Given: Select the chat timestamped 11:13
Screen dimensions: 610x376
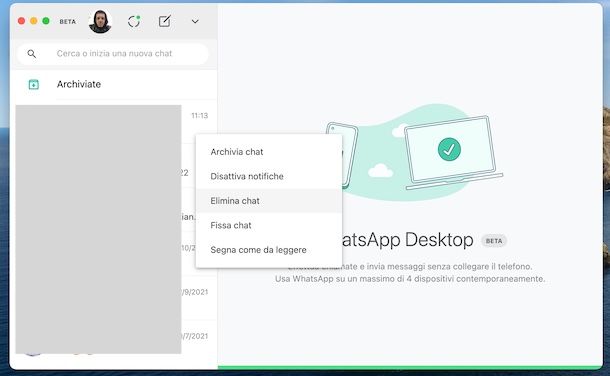Looking at the screenshot, I should [x=114, y=122].
